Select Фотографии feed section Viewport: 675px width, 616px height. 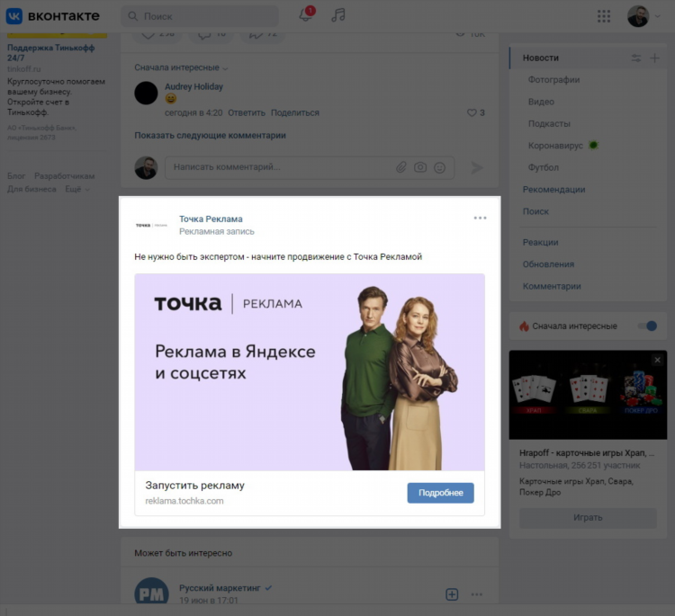point(554,80)
